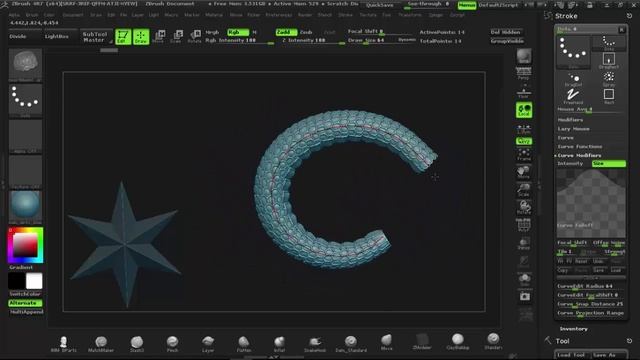Image resolution: width=640 pixels, height=360 pixels.
Task: Click the Intensity curve modifier button
Action: point(573,164)
